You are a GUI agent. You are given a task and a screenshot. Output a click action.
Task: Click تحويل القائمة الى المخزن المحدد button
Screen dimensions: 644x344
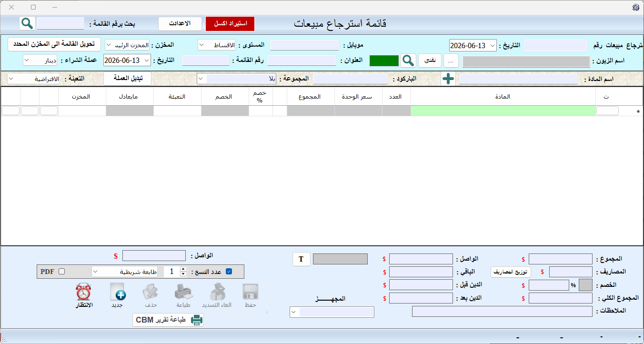54,44
